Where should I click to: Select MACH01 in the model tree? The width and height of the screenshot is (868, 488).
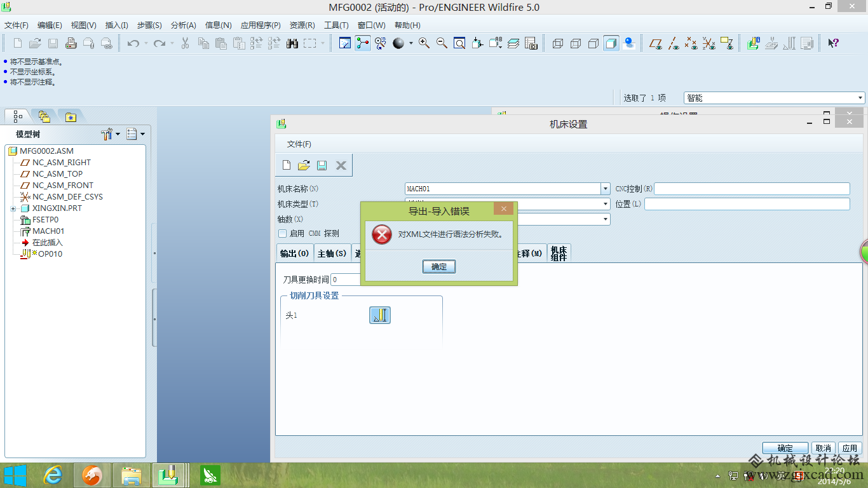click(x=48, y=231)
